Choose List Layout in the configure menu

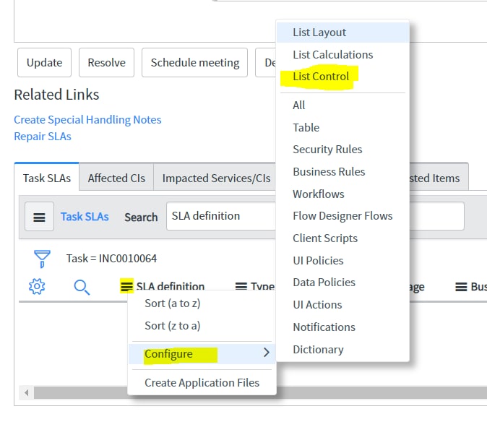coord(343,33)
